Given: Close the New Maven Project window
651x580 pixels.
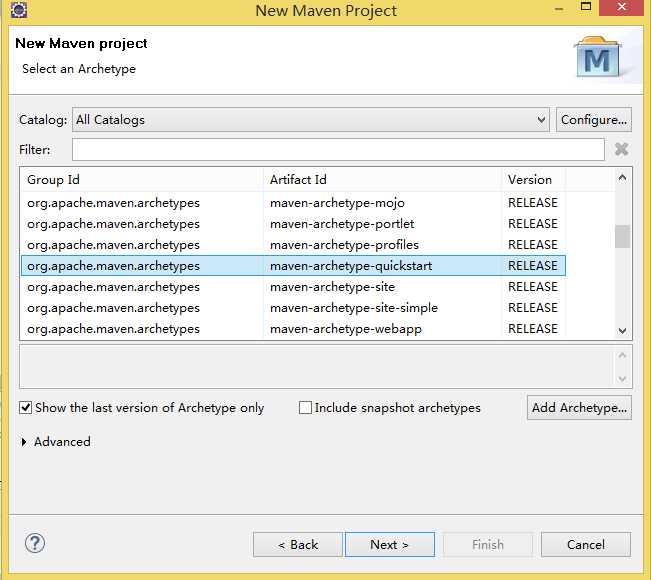Looking at the screenshot, I should (x=622, y=7).
